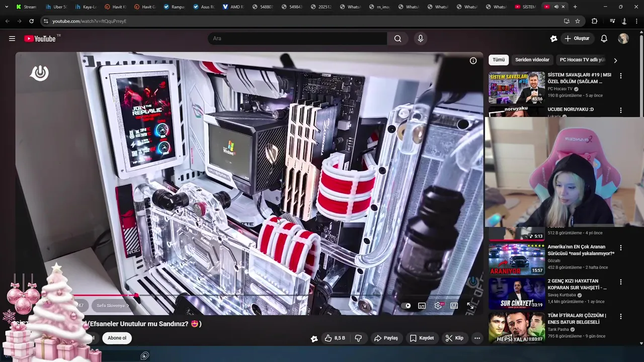The width and height of the screenshot is (644, 362).
Task: Click the Sefa Slovenya chapter chip
Action: tap(113, 306)
